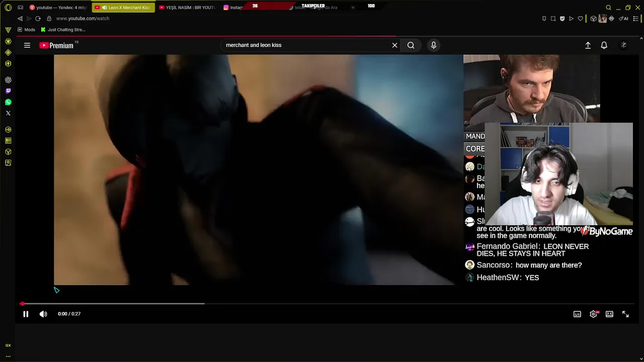Click the profile picture extension icon
Viewport: 644px width, 362px height.
[x=603, y=19]
